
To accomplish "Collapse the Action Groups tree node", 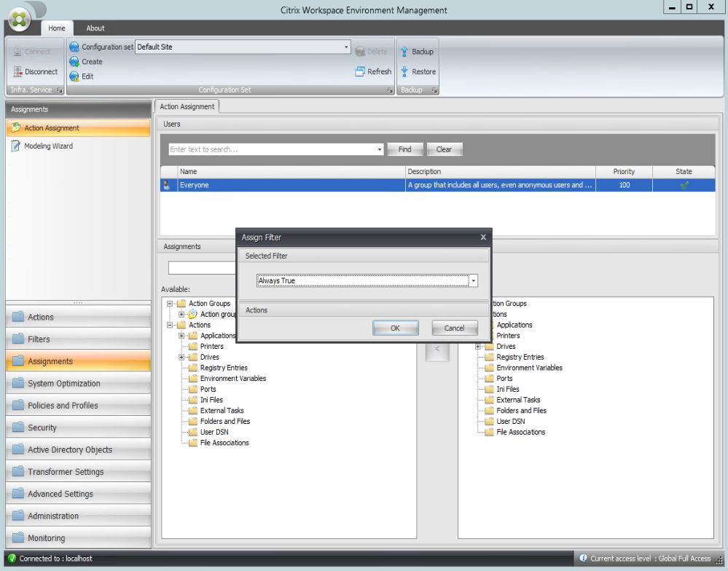I will [x=171, y=304].
